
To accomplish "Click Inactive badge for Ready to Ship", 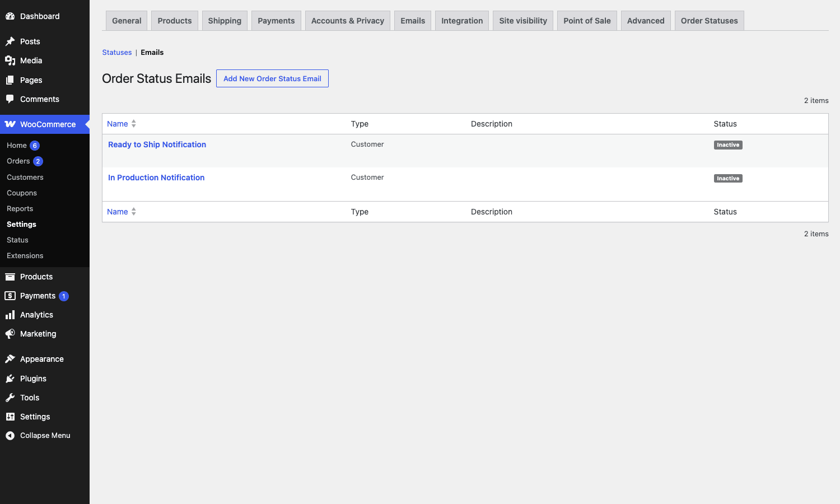I will [728, 145].
